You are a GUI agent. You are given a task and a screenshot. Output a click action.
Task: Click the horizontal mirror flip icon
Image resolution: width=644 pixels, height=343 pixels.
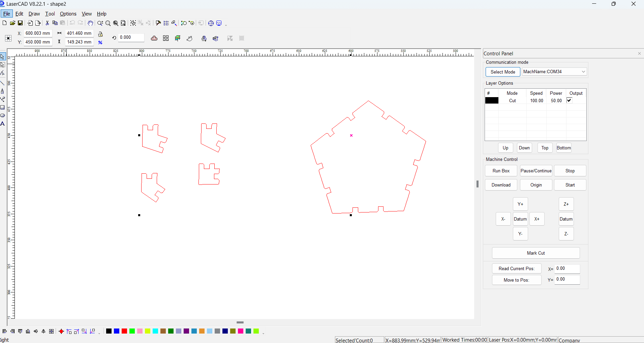pos(204,38)
